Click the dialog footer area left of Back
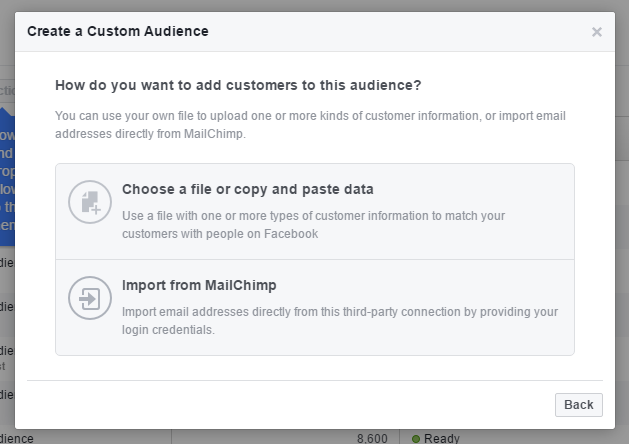 [x=290, y=405]
